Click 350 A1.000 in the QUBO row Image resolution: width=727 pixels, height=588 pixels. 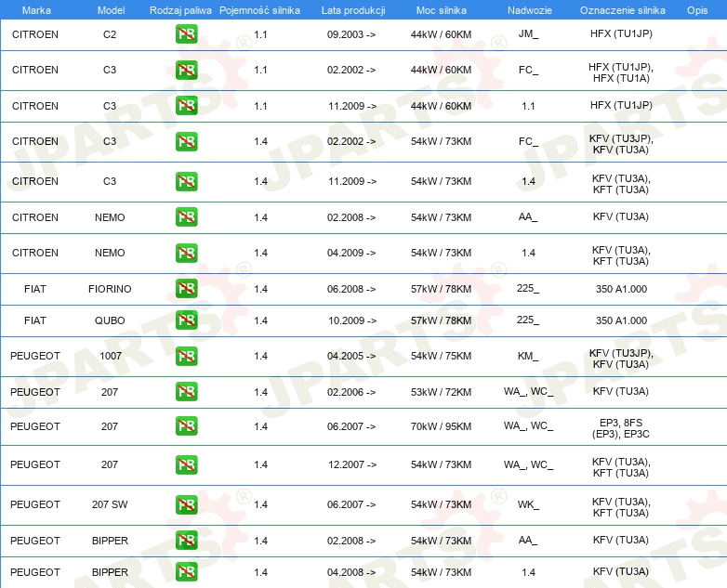621,320
